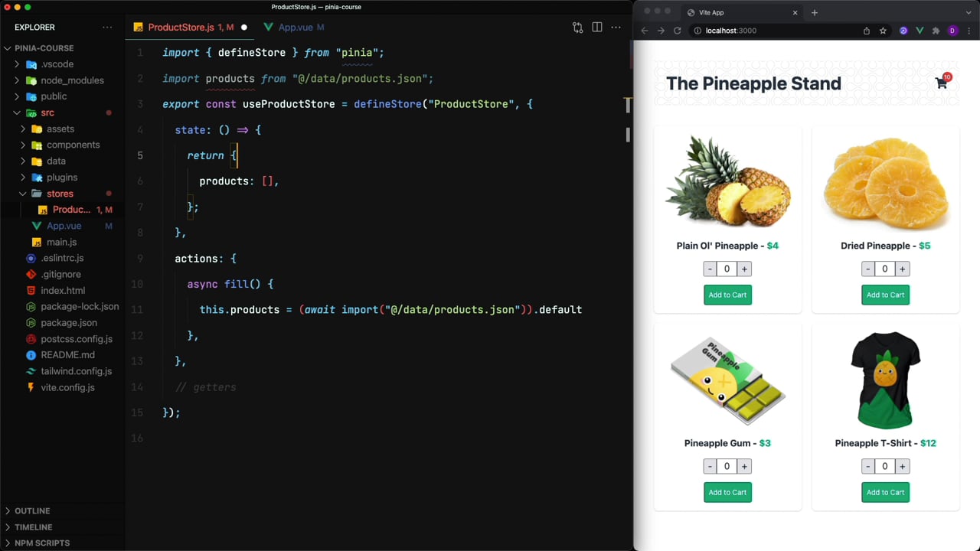Open browser tab search chevron

pos(968,12)
